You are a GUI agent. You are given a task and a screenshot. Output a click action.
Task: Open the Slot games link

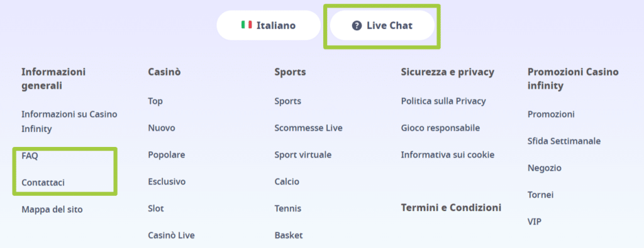(156, 208)
